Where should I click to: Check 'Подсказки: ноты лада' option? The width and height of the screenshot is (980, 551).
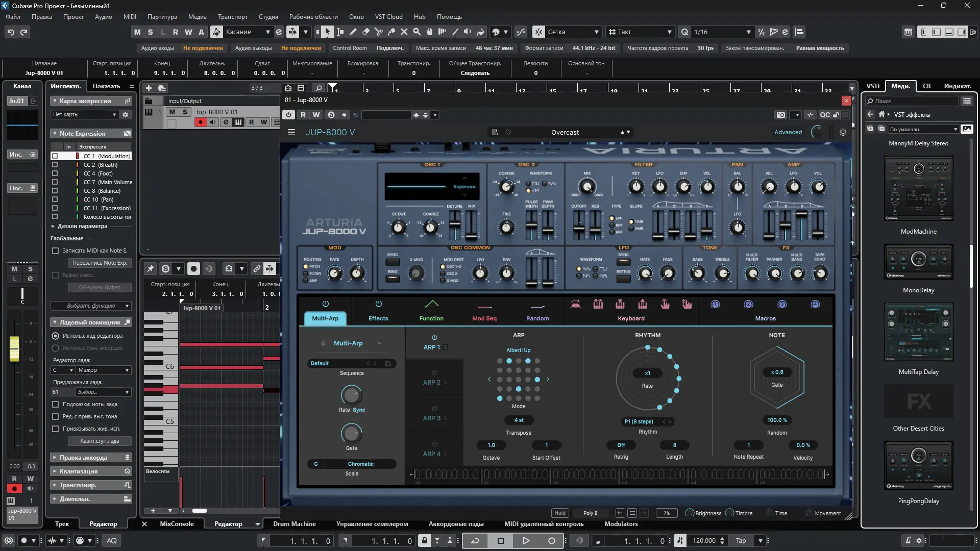pos(56,404)
